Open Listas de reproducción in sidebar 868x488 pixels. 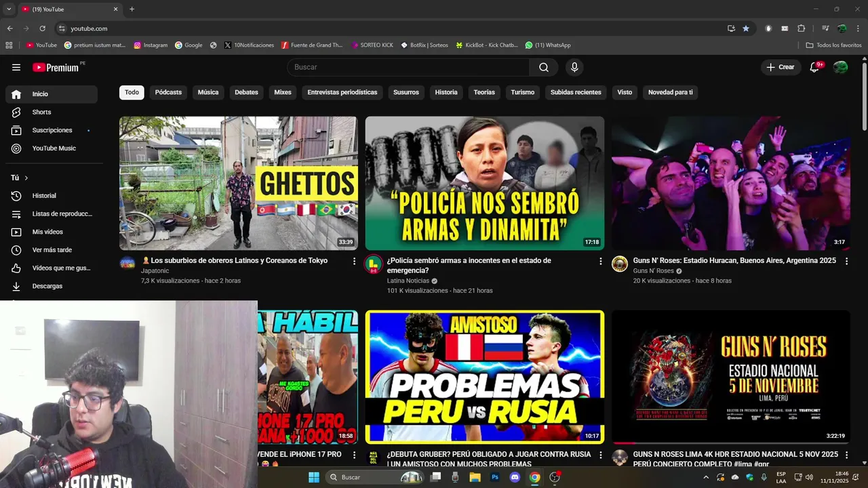[52, 213]
